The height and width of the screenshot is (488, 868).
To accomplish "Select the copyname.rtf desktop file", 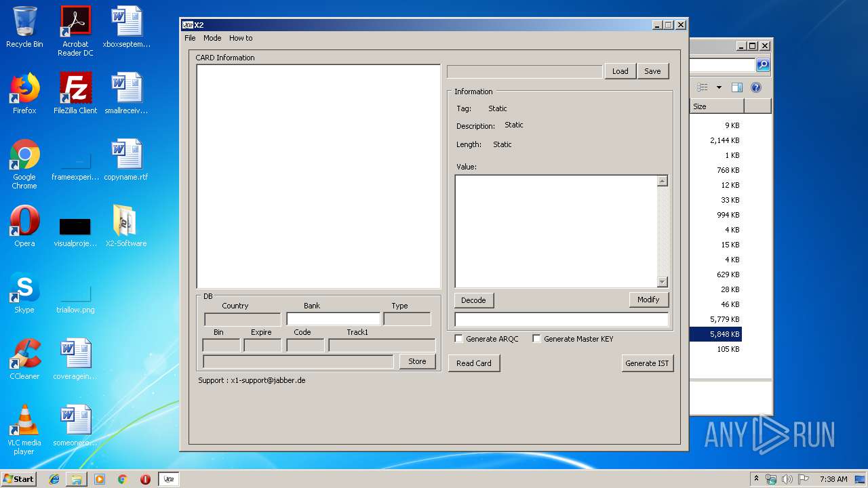I will 126,160.
